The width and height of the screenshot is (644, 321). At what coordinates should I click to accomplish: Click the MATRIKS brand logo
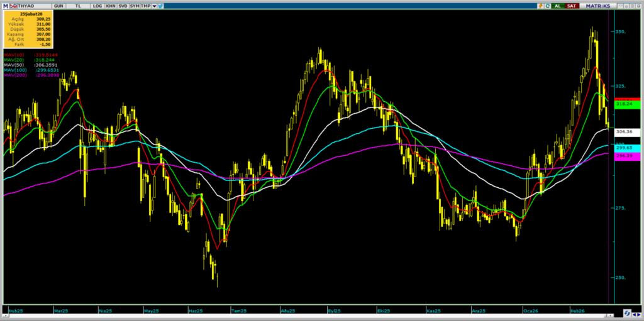coord(598,5)
